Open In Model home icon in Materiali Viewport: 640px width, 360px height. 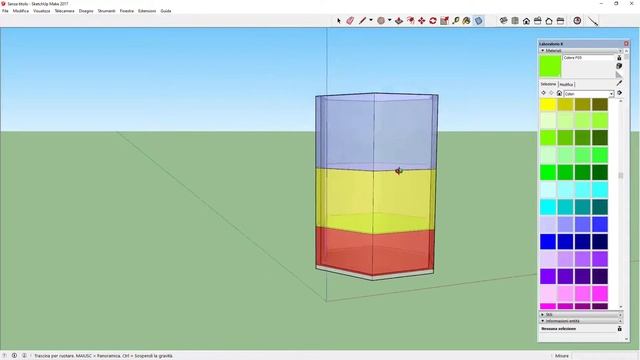(x=559, y=93)
